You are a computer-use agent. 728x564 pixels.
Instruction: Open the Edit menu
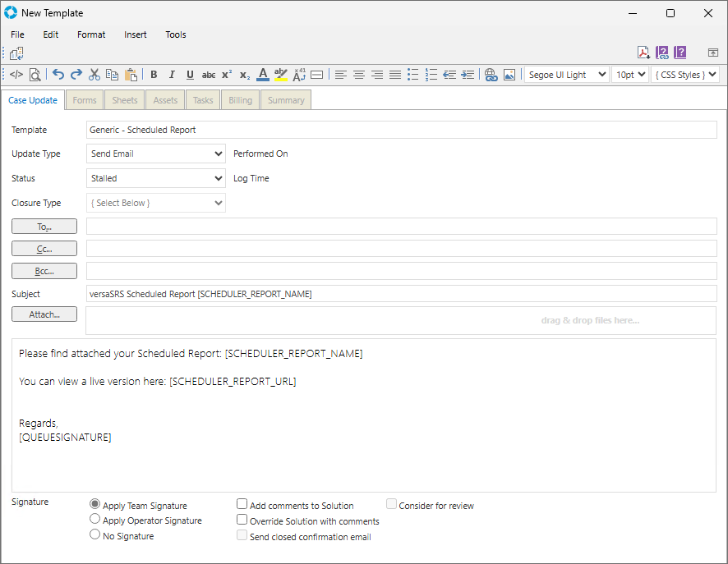point(51,34)
